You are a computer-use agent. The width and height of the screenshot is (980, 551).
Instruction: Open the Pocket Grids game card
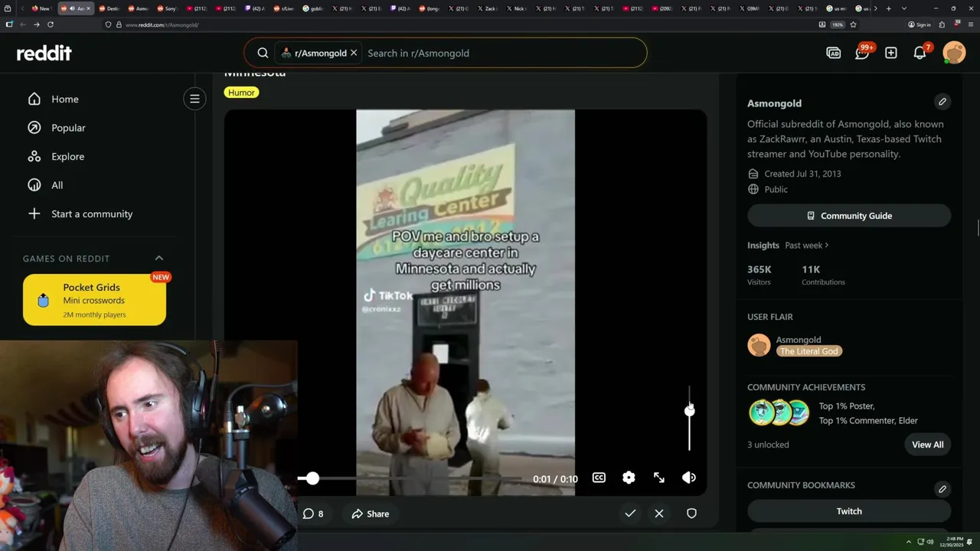[94, 300]
